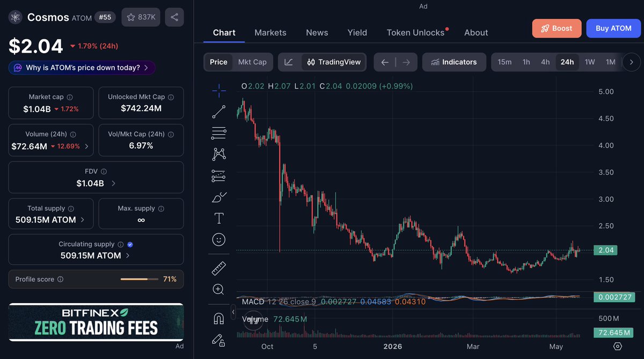
Task: Click the Profile score info icon
Action: click(60, 280)
